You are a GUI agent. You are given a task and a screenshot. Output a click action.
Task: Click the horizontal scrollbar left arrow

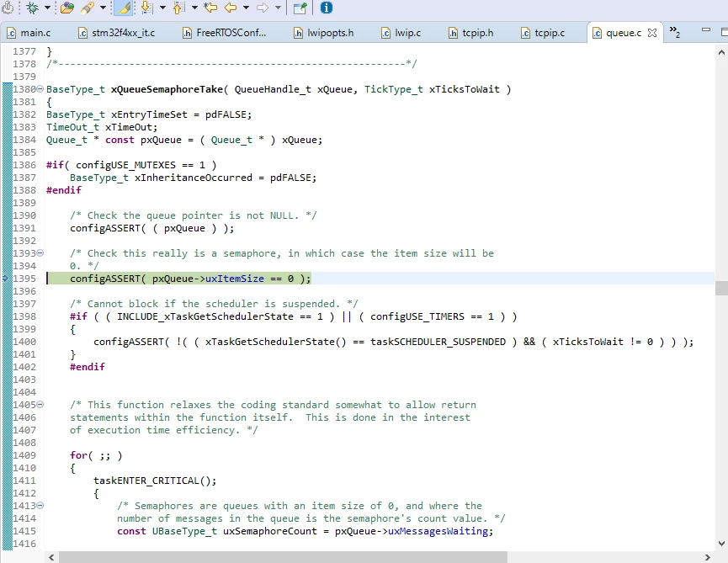coord(51,557)
